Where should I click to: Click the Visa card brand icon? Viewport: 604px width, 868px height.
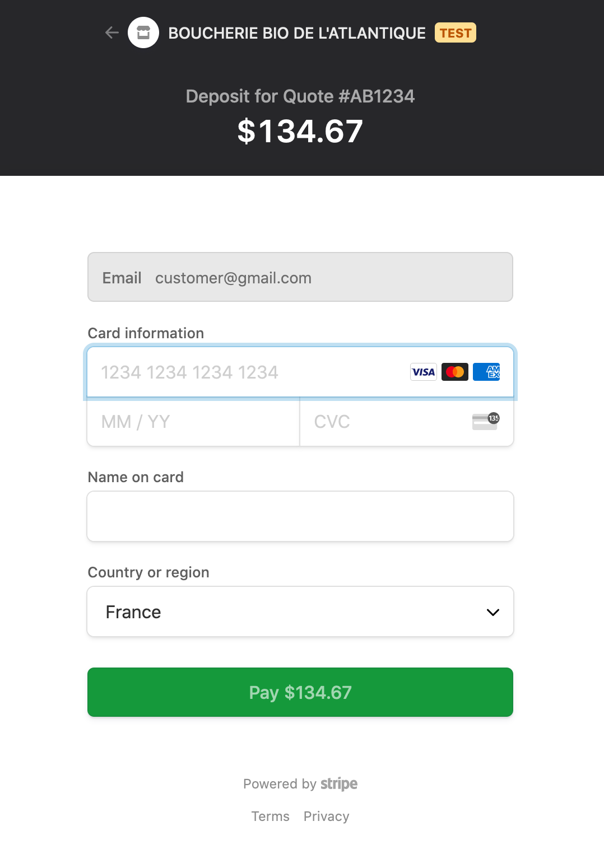point(424,372)
